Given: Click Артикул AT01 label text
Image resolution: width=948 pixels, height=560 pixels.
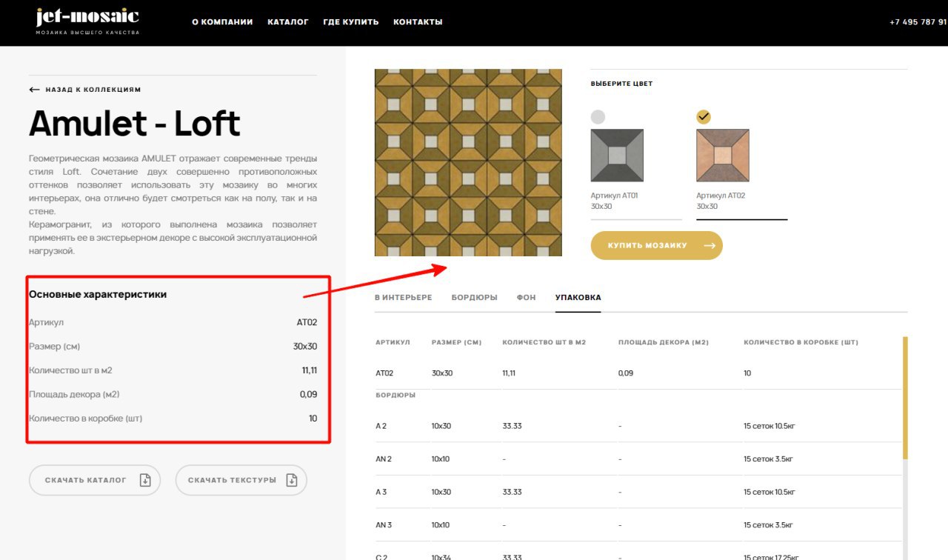Looking at the screenshot, I should (614, 196).
